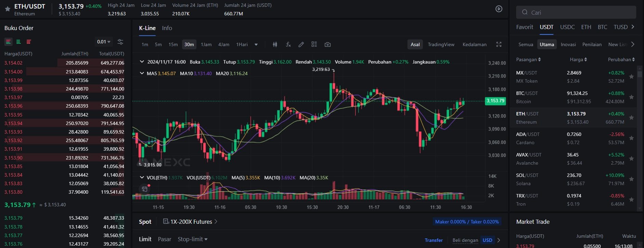Switch chart mode to Kedalaman
This screenshot has width=644, height=248.
point(474,44)
